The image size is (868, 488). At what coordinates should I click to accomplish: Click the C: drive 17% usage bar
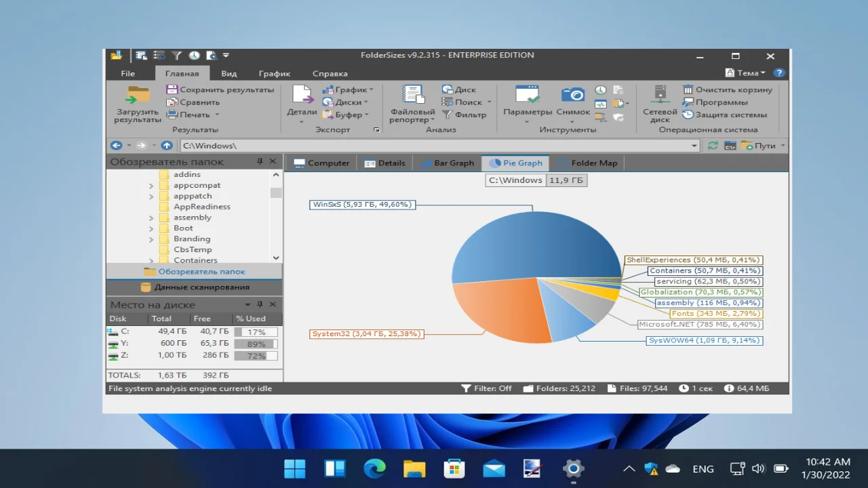click(256, 332)
